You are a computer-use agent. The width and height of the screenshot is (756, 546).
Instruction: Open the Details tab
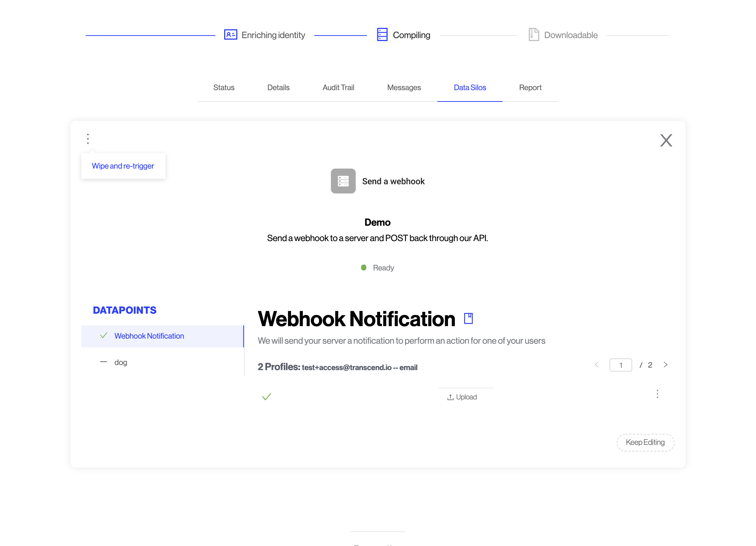(278, 88)
